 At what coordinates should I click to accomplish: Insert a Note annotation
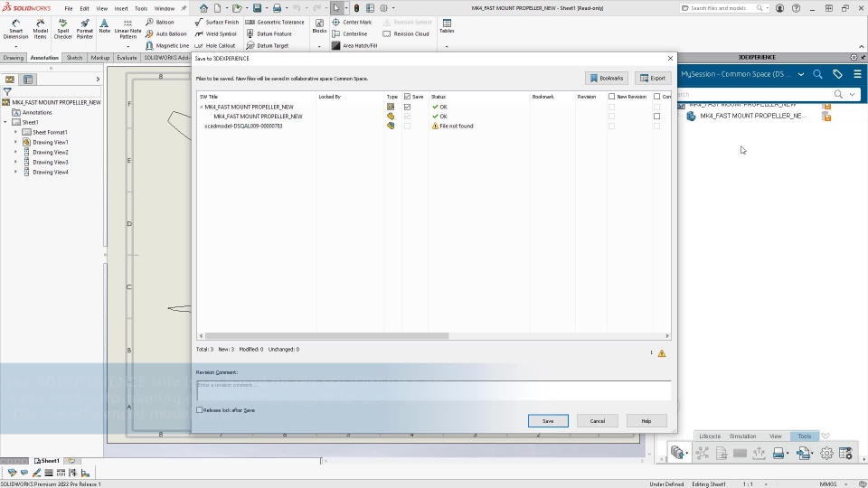[104, 26]
